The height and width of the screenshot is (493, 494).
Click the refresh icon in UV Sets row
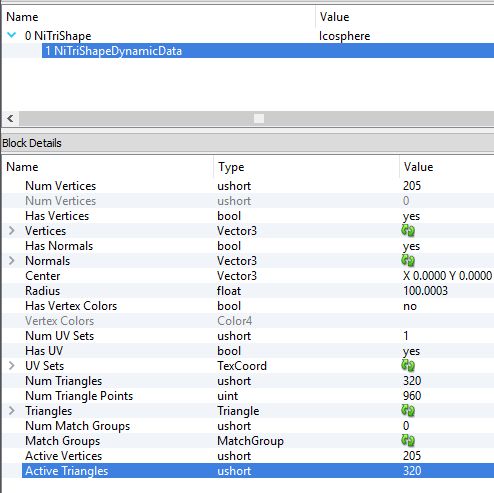click(x=408, y=366)
